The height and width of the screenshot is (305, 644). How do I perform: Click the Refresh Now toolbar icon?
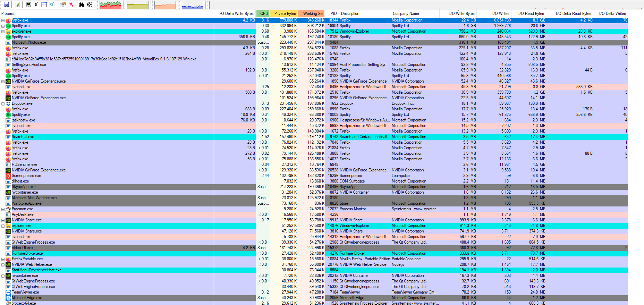[18, 5]
